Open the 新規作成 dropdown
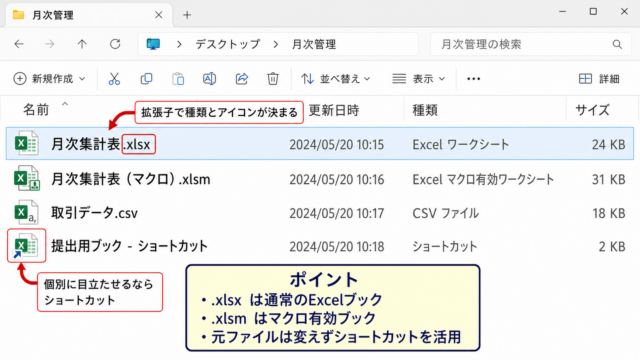 pyautogui.click(x=49, y=78)
